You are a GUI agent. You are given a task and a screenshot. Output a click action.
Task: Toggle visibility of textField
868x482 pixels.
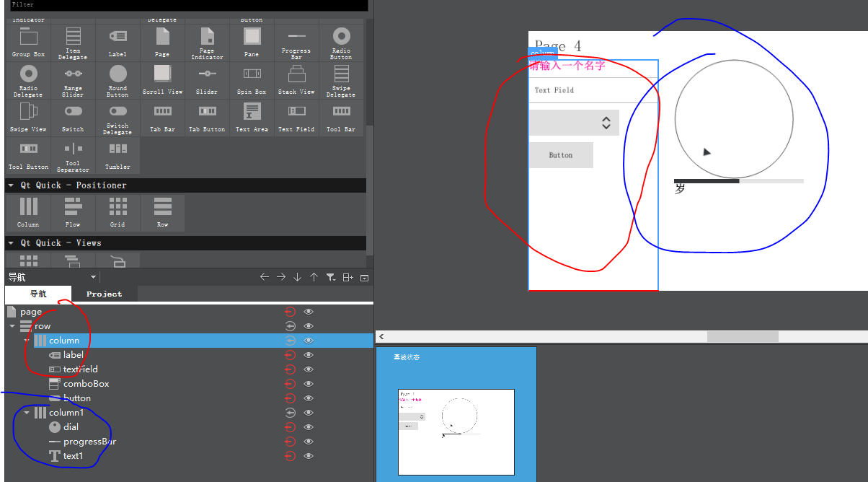pos(309,369)
